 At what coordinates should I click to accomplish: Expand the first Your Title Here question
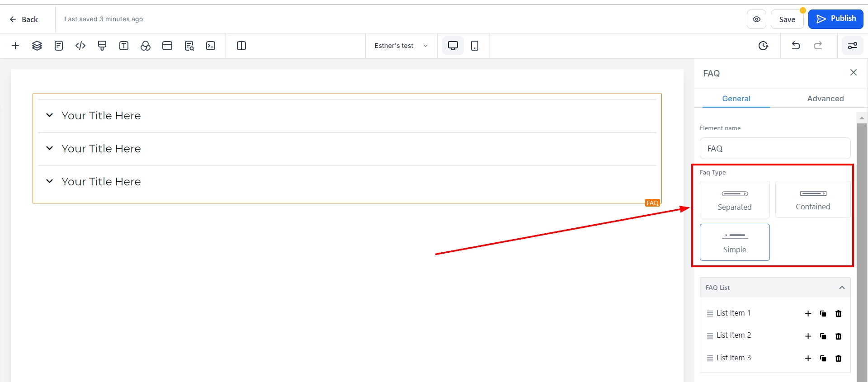tap(347, 116)
